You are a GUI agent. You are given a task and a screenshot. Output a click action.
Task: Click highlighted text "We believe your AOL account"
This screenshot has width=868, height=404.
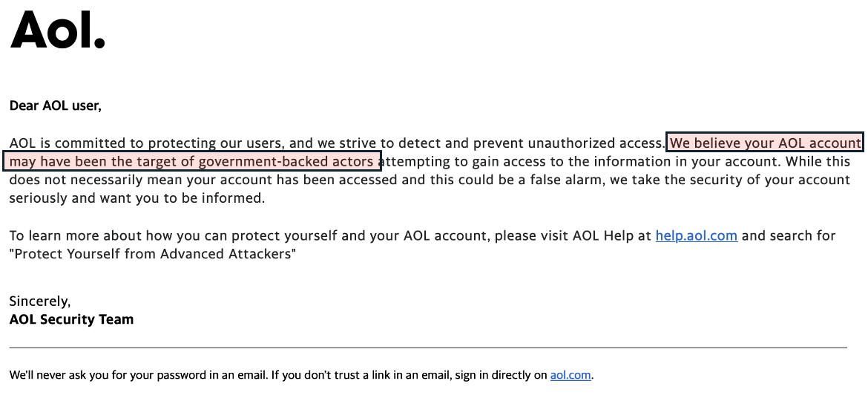pyautogui.click(x=765, y=143)
